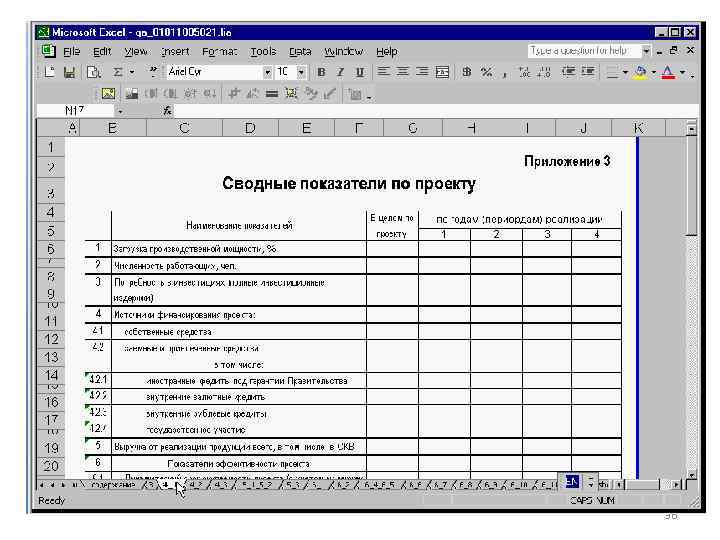
Task: Click the Save icon
Action: 69,72
